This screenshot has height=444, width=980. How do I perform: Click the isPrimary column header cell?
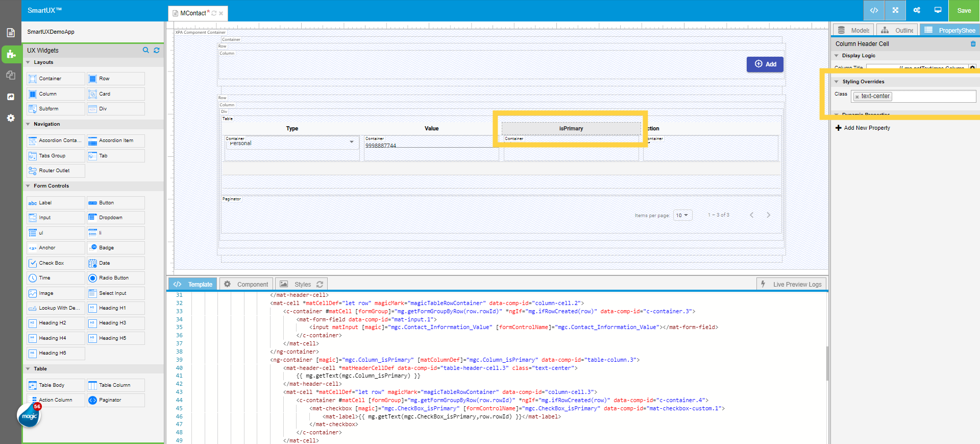click(571, 128)
